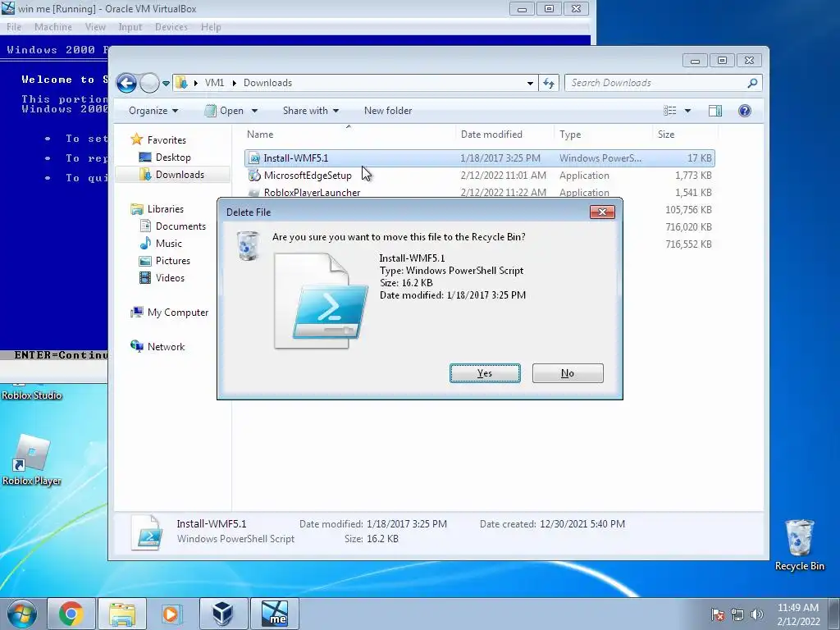This screenshot has height=630, width=840.
Task: Click the Open toolbar button
Action: point(225,111)
